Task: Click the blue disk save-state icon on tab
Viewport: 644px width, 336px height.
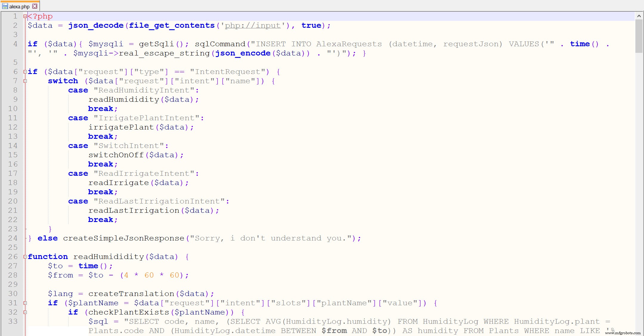Action: tap(5, 6)
